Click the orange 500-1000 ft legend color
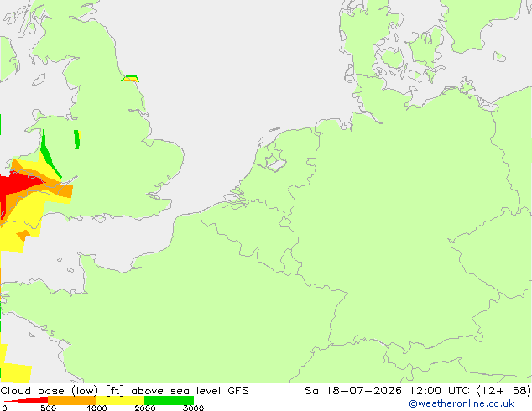Screen dimensions: 532x411 click(x=72, y=400)
